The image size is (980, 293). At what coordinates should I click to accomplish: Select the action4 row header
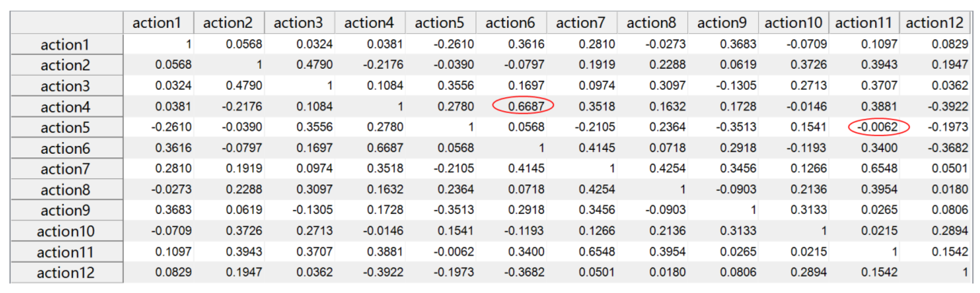pos(66,107)
